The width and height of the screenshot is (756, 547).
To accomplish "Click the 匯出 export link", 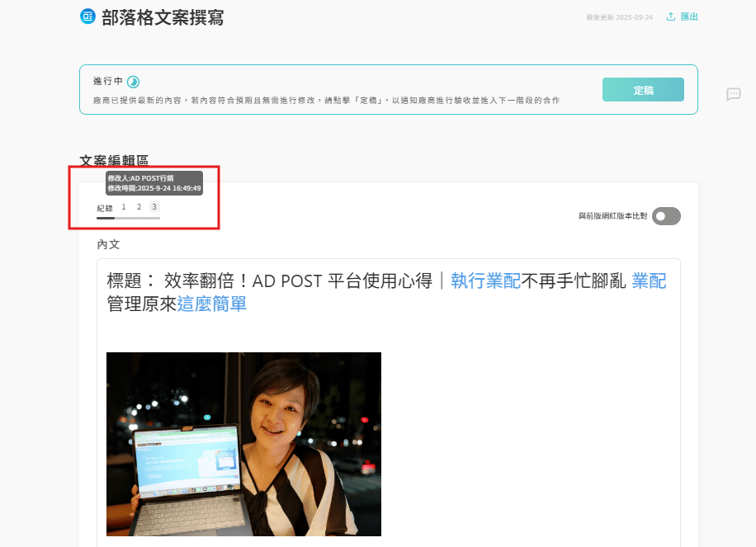I will (x=689, y=17).
